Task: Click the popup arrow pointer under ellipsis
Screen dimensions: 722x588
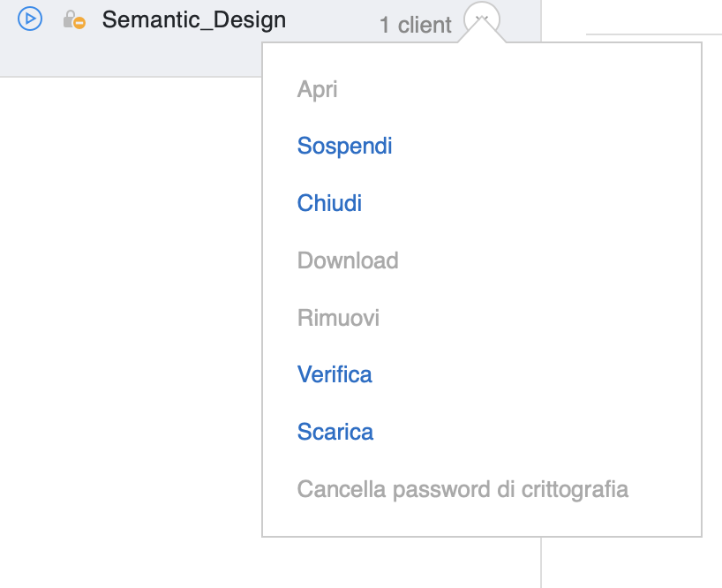Action: pos(482,30)
